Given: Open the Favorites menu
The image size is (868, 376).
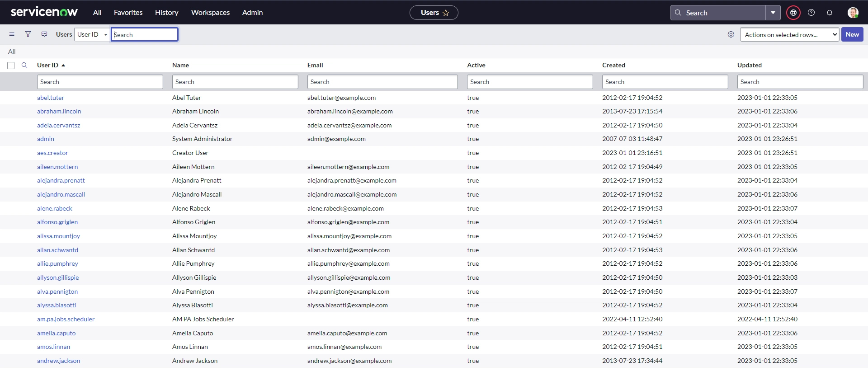Looking at the screenshot, I should [128, 13].
